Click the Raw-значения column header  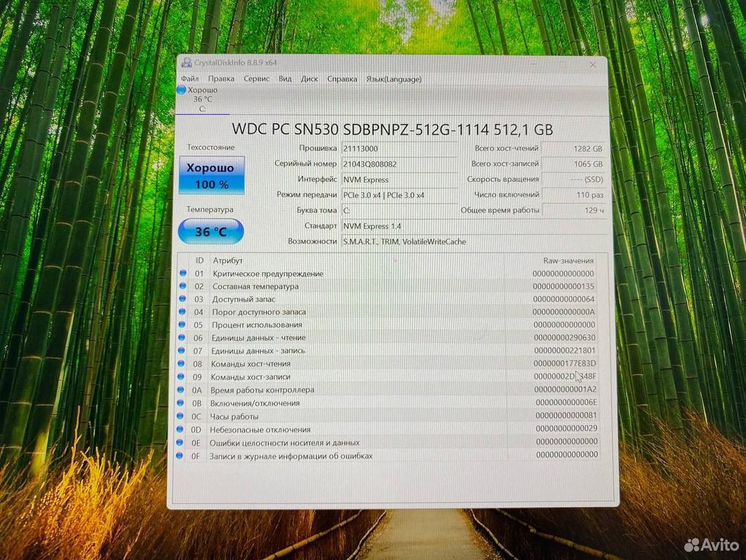coord(568,260)
